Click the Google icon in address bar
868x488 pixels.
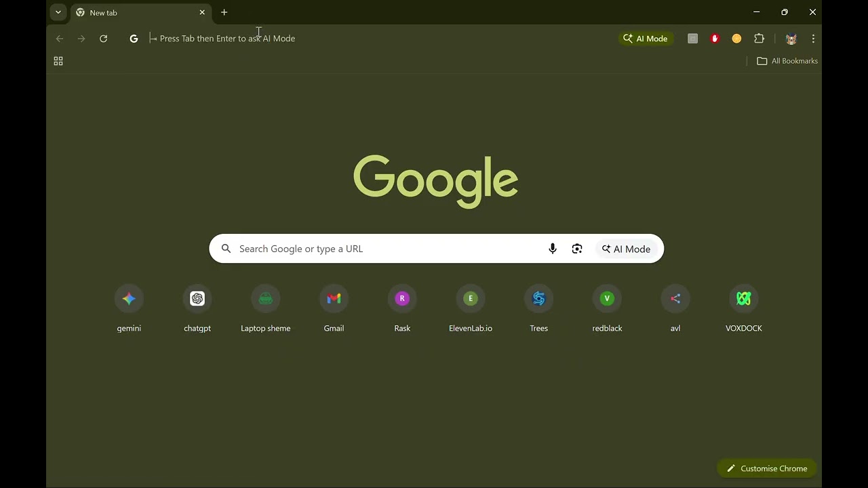pyautogui.click(x=134, y=39)
